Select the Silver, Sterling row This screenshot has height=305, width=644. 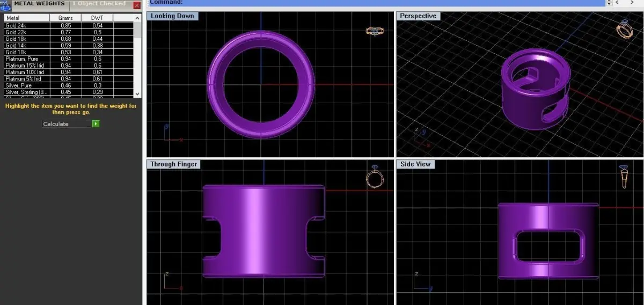69,92
